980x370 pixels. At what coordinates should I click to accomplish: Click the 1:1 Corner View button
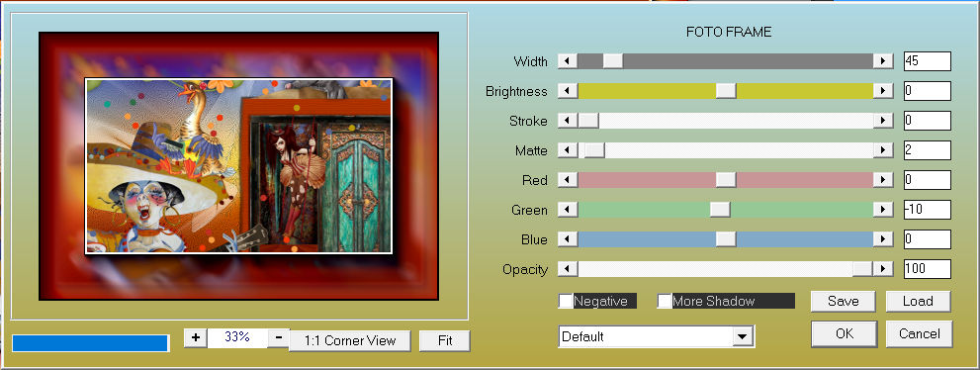point(350,340)
